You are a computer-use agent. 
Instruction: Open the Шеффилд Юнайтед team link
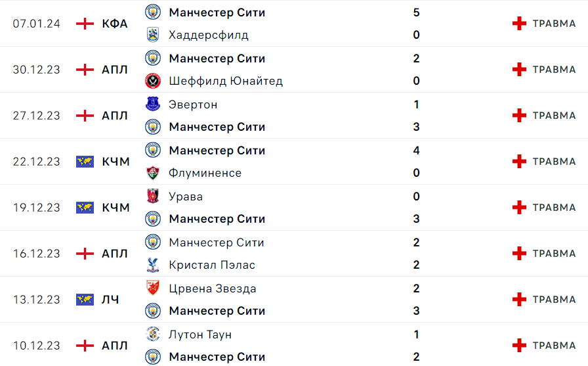coord(226,81)
